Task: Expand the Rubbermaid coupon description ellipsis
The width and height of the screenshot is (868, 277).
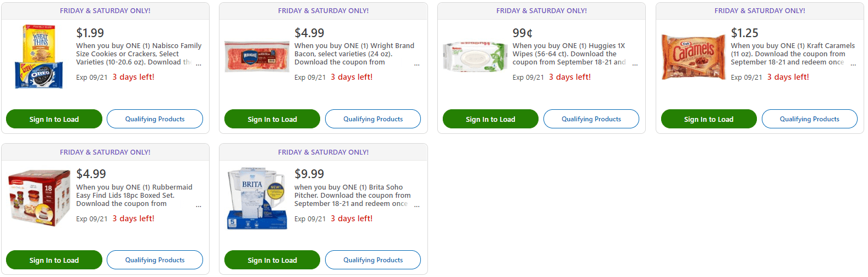Action: click(x=199, y=206)
